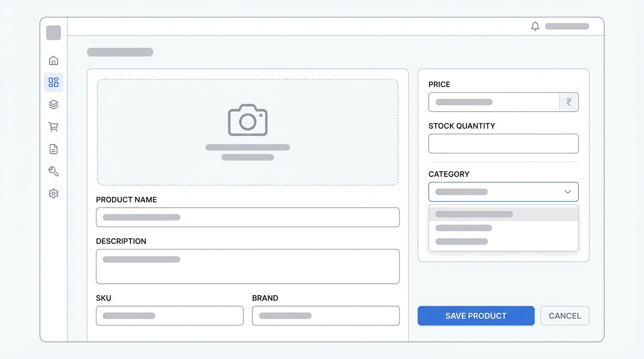Click the camera icon to upload image
Screen dimensions: 644x359
click(x=248, y=120)
